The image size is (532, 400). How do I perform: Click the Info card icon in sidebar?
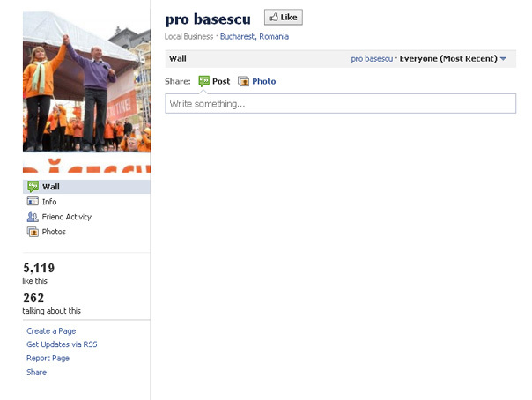coord(33,202)
